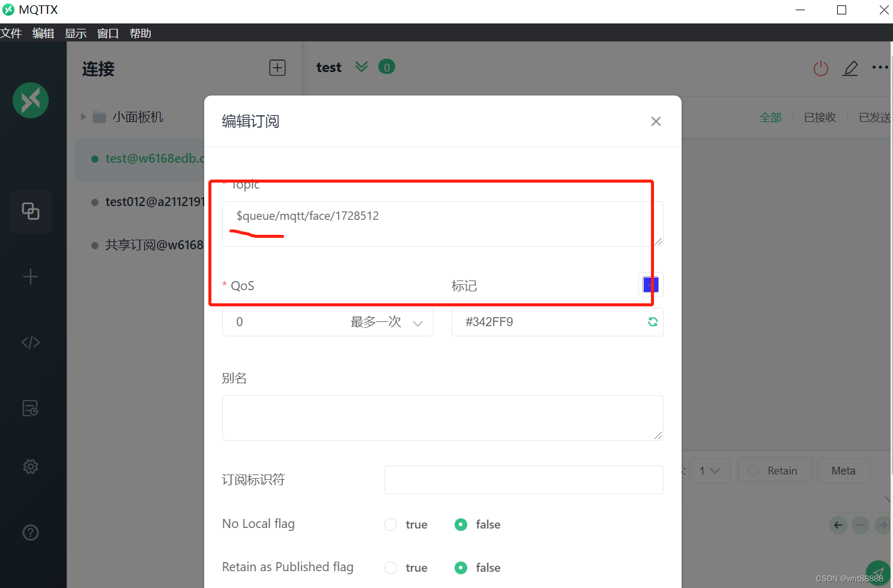Select the test@w6168edb connection
Viewport: 893px width, 588px height.
pos(140,159)
